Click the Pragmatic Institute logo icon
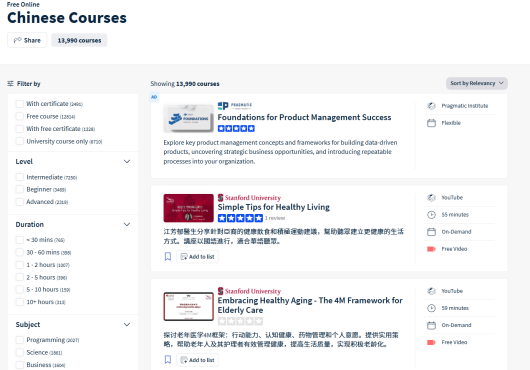The width and height of the screenshot is (530, 370). [x=223, y=106]
